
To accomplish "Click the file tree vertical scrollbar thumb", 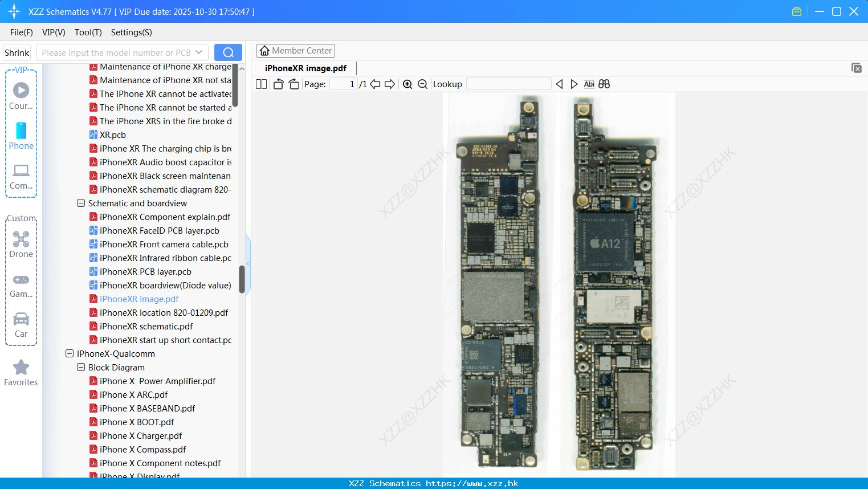I will (x=242, y=279).
